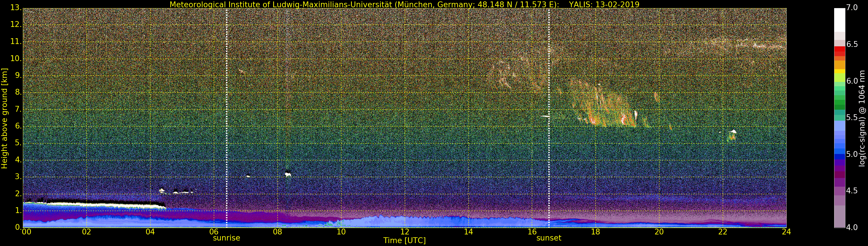This screenshot has height=246, width=868.
Task: Click the height tick label '7.'
Action: 18,109
